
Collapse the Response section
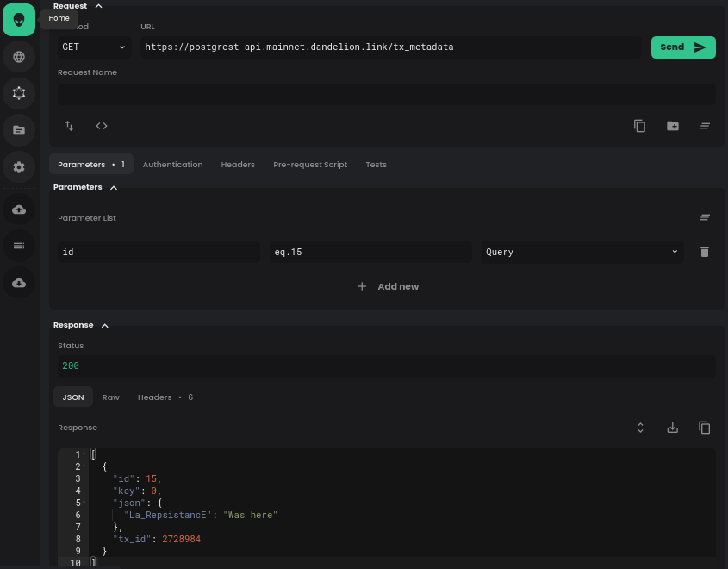pyautogui.click(x=105, y=326)
